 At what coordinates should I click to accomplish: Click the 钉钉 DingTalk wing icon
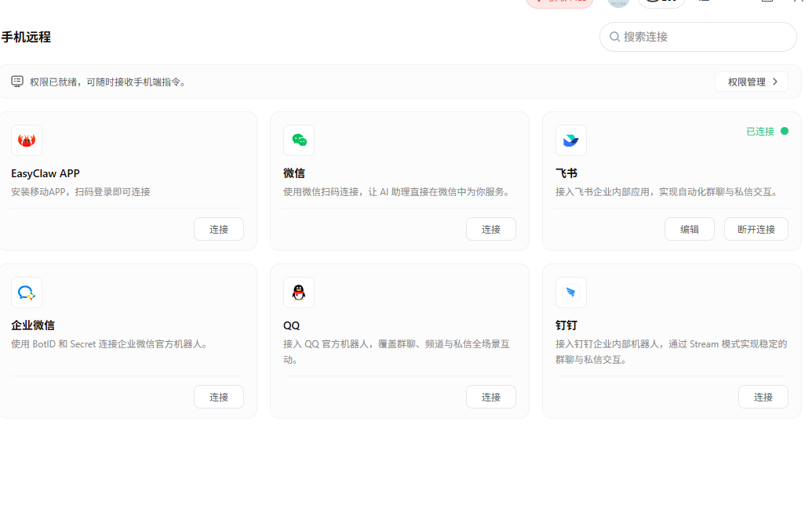point(570,292)
